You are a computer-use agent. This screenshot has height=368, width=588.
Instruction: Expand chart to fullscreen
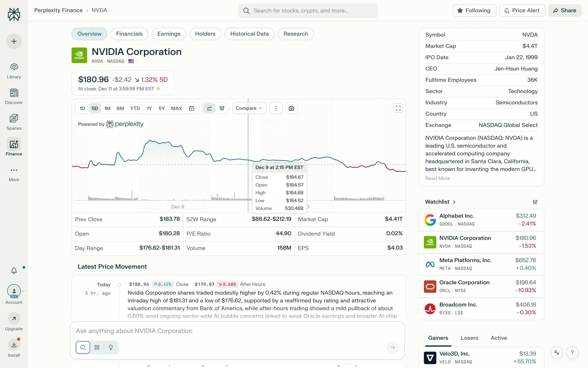click(398, 108)
